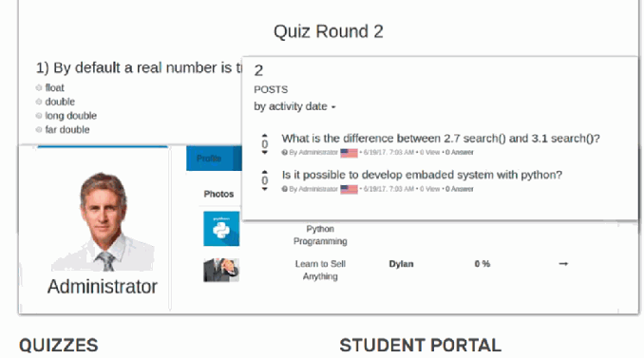Open the Python logo course thumbnail
The width and height of the screenshot is (644, 358).
click(221, 229)
